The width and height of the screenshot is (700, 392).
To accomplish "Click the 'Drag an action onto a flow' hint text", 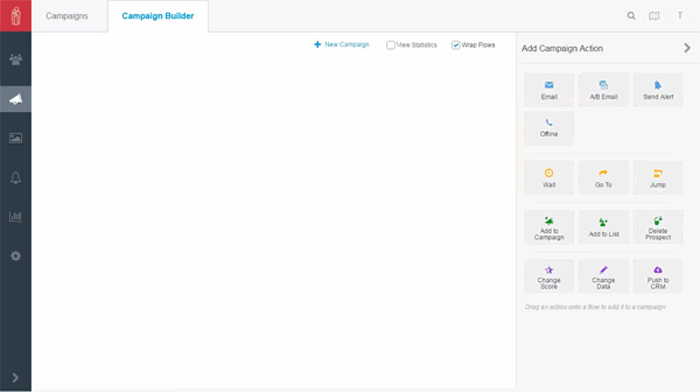I will (x=595, y=307).
